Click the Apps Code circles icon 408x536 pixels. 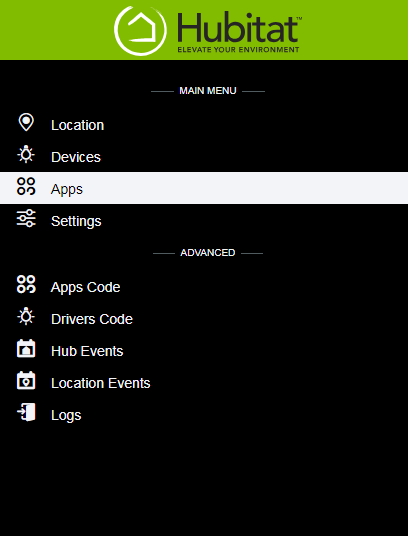click(x=26, y=284)
